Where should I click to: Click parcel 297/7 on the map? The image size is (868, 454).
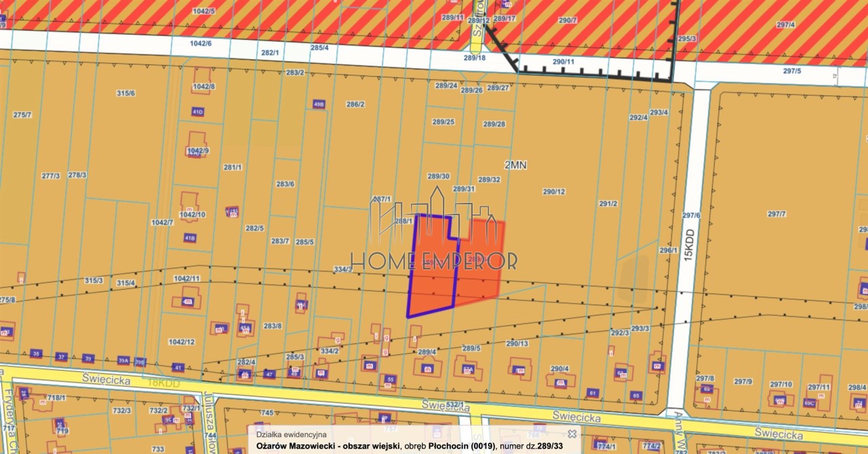(x=777, y=214)
